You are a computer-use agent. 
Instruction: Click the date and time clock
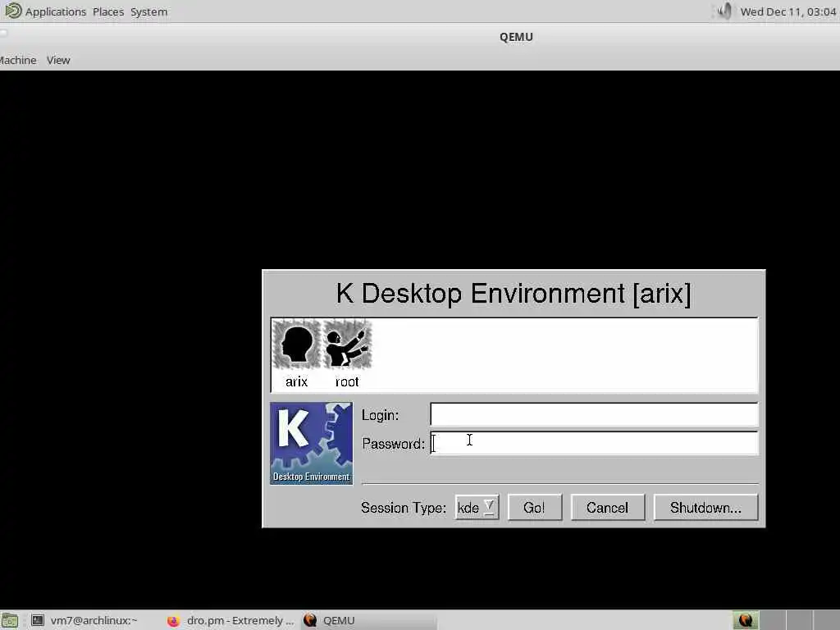(788, 11)
